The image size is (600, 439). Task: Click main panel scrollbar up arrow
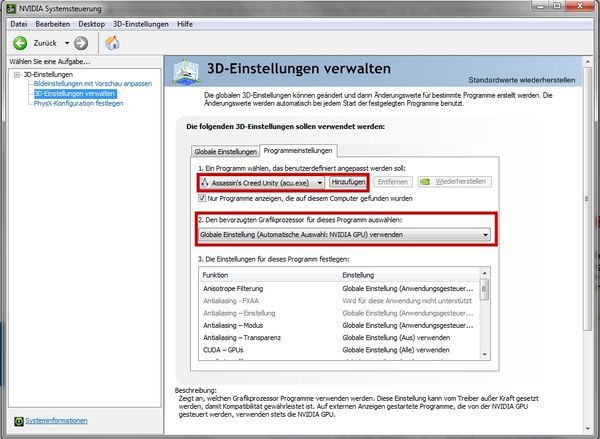click(x=588, y=61)
